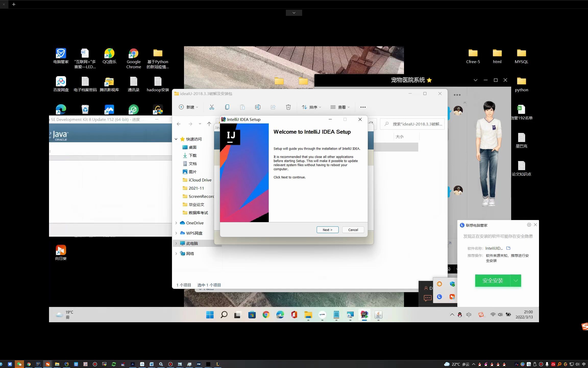Click the Copy icon in Explorer toolbar
This screenshot has width=588, height=368.
coord(227,107)
